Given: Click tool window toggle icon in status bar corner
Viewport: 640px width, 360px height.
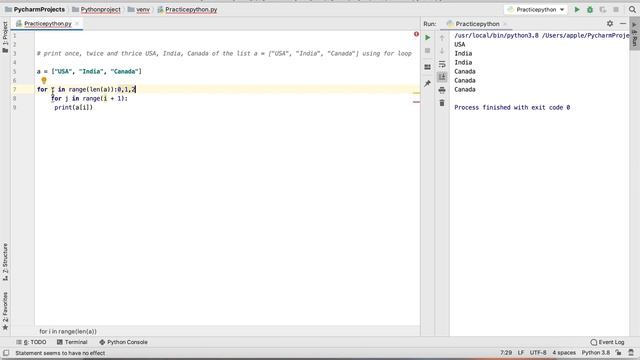Looking at the screenshot, I should point(6,353).
